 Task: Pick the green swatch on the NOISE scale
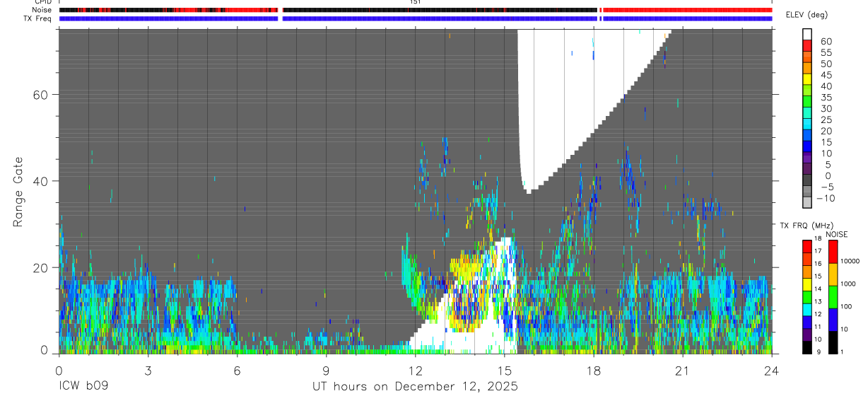(833, 296)
